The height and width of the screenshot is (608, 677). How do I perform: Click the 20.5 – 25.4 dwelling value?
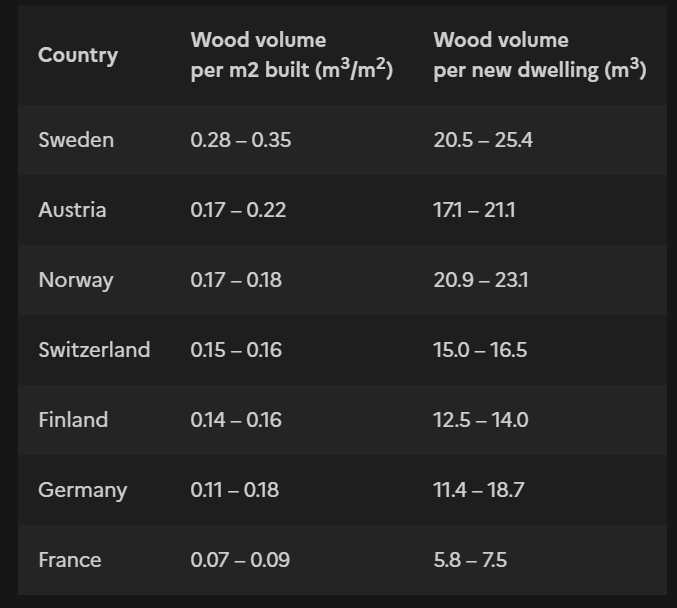pos(483,140)
